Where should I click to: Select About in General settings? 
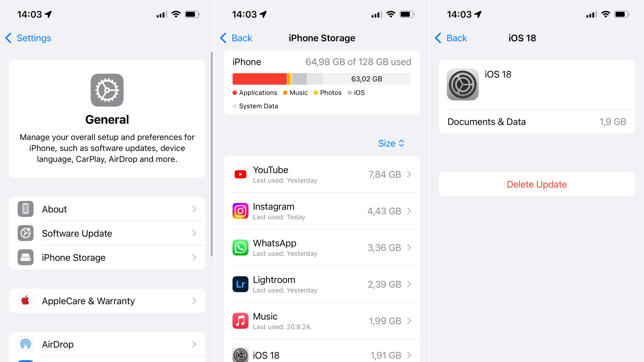(107, 209)
